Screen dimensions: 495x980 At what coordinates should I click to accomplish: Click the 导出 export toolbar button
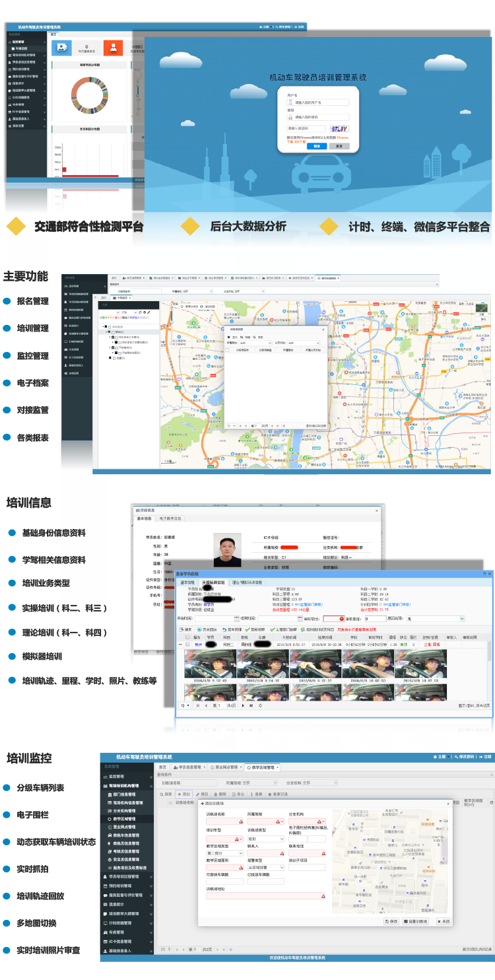coord(238,793)
